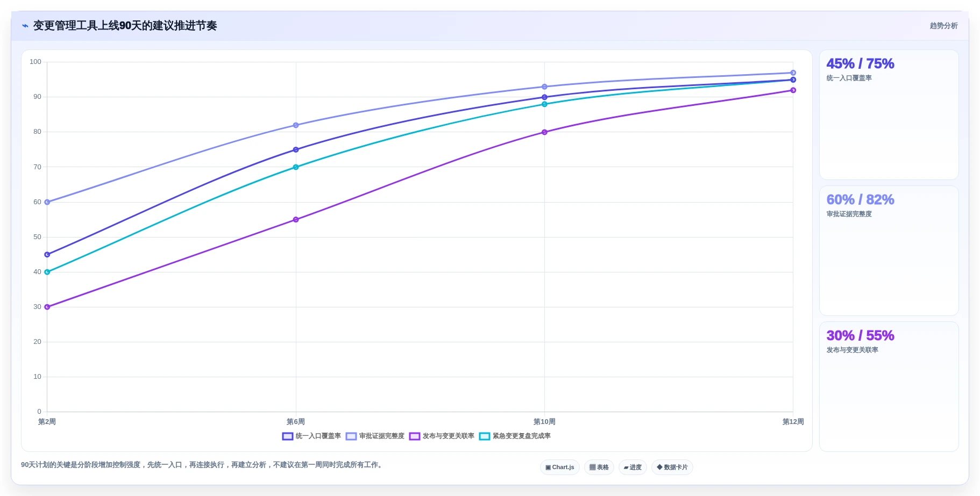The height and width of the screenshot is (496, 980).
Task: Click the 审批证据完整度 legend color box
Action: point(351,436)
